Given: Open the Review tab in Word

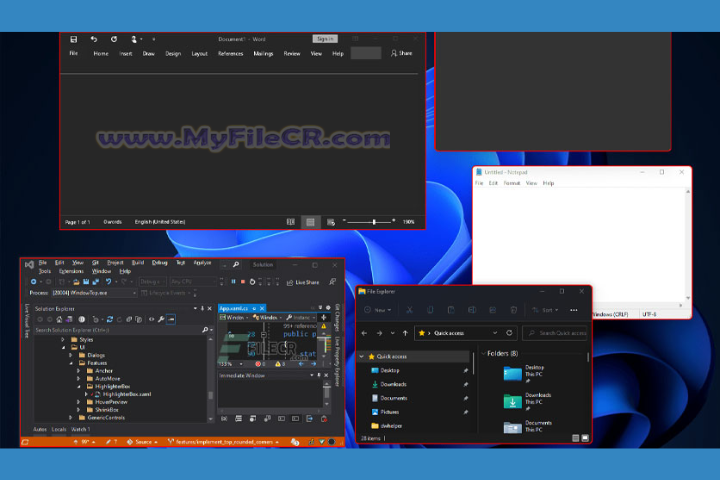Looking at the screenshot, I should 292,54.
